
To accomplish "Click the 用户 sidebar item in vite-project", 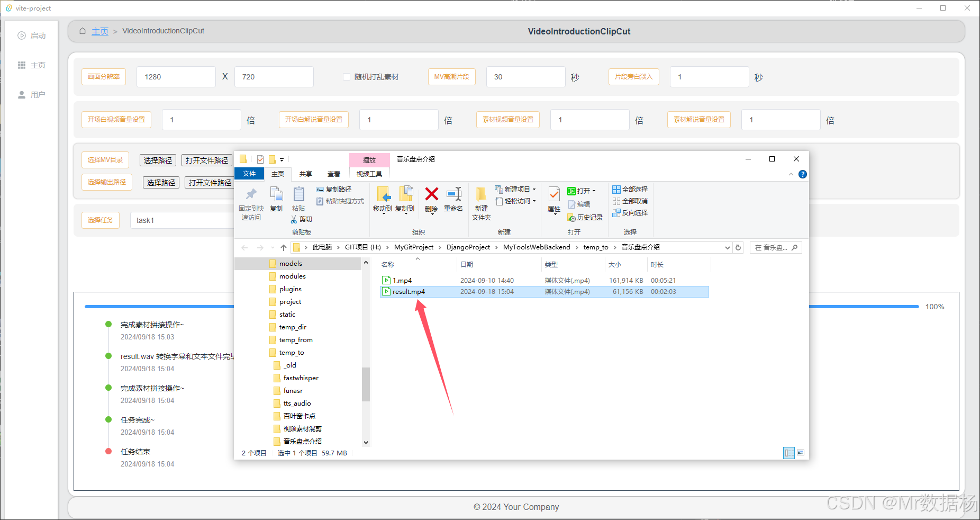I will click(x=31, y=95).
